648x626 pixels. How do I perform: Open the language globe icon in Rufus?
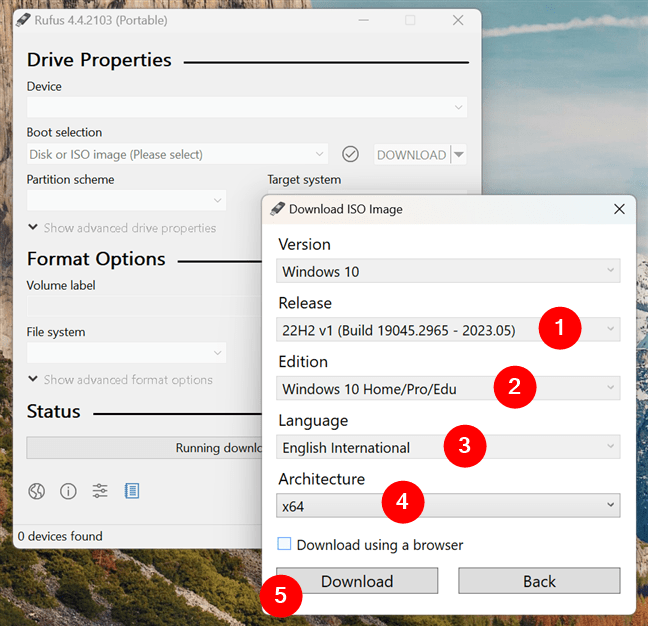[36, 491]
